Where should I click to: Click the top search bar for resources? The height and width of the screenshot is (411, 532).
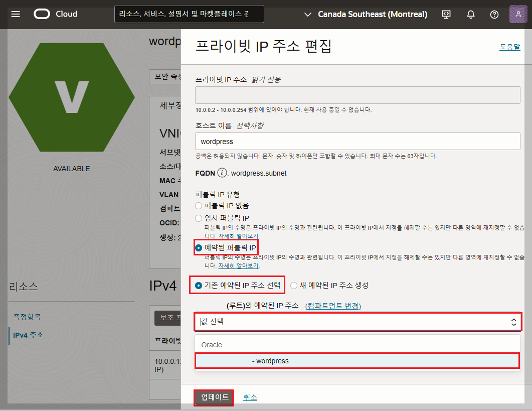(189, 14)
